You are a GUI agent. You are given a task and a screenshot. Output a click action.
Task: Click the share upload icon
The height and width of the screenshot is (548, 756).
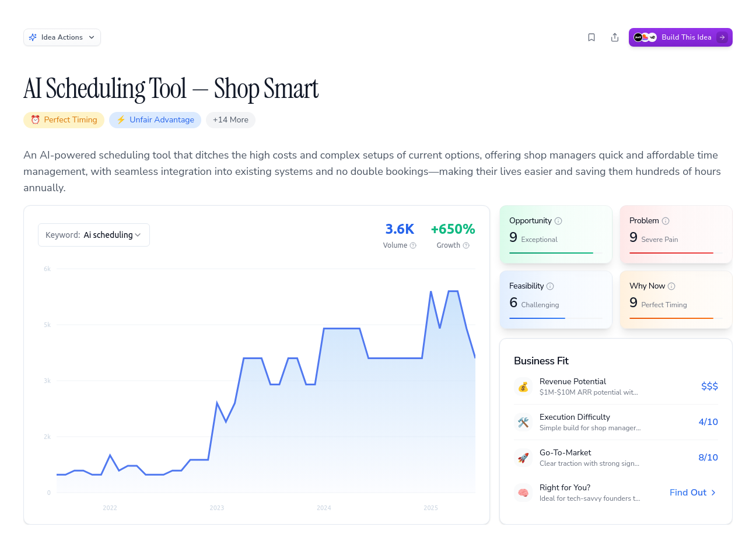(615, 37)
